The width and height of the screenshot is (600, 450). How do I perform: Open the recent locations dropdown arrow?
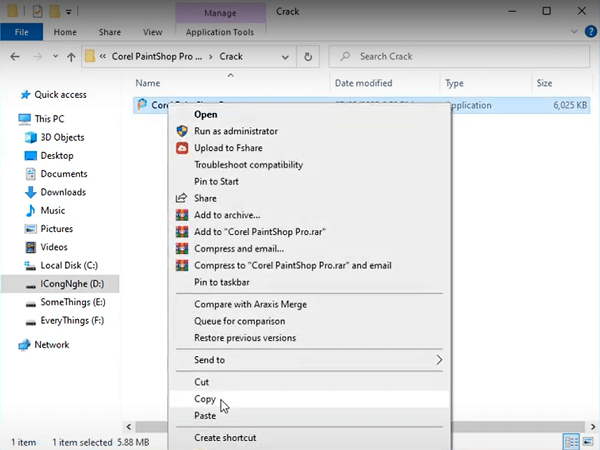point(55,57)
